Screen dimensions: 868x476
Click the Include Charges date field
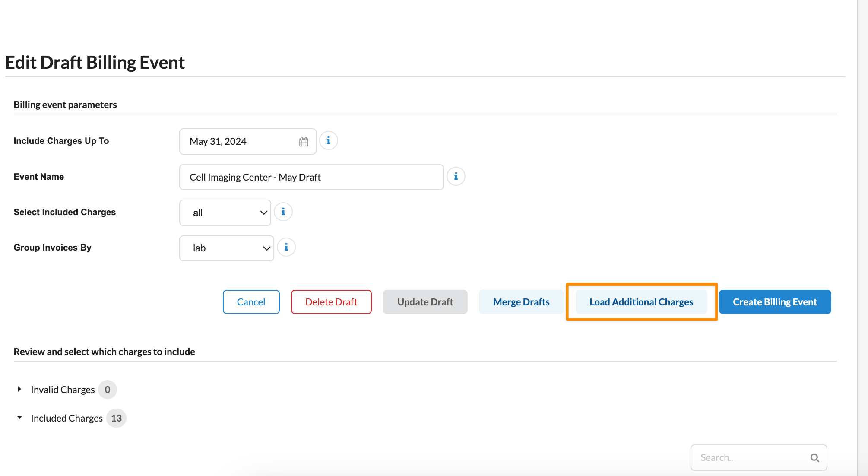click(240, 142)
